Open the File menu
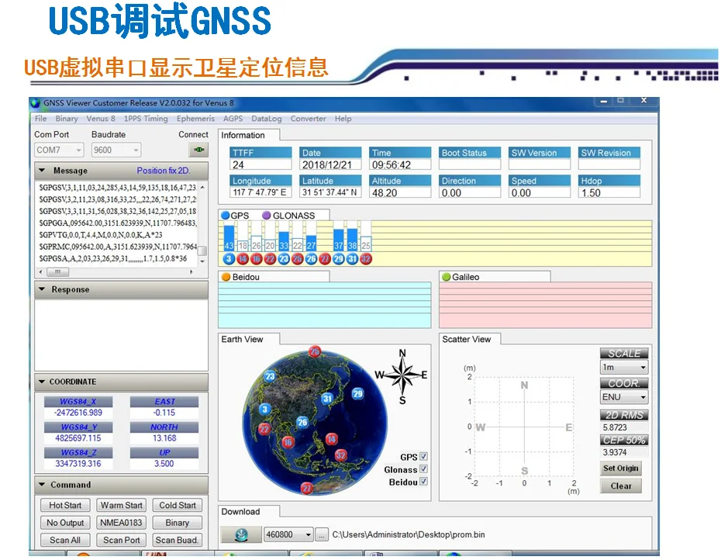728x560 pixels. coord(41,119)
